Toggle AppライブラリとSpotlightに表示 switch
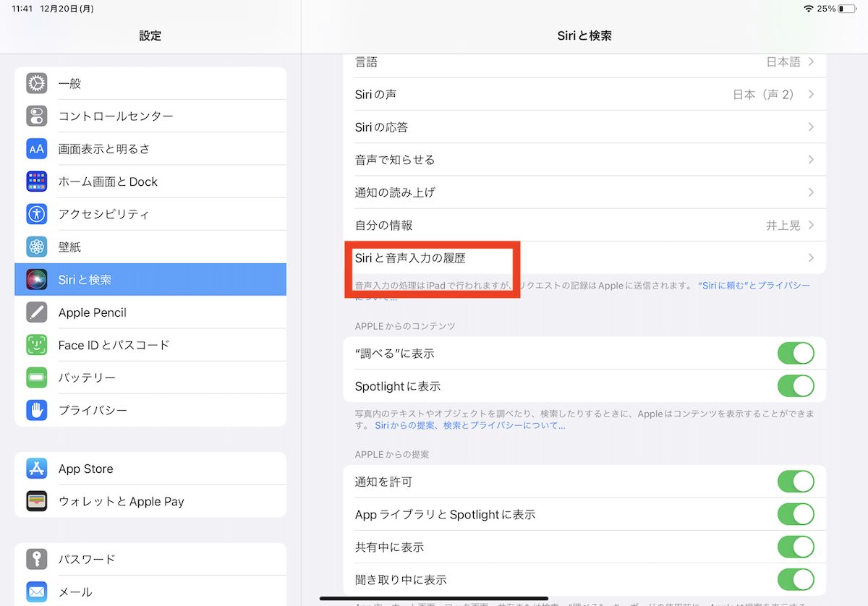 pyautogui.click(x=796, y=514)
